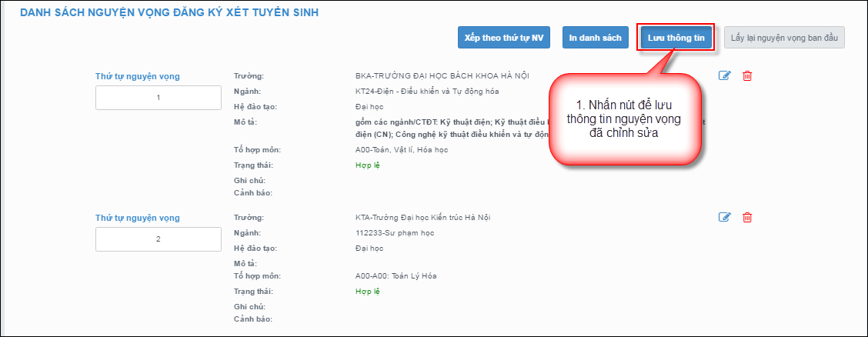Focus the wish order field containing 2
The image size is (868, 337).
159,239
